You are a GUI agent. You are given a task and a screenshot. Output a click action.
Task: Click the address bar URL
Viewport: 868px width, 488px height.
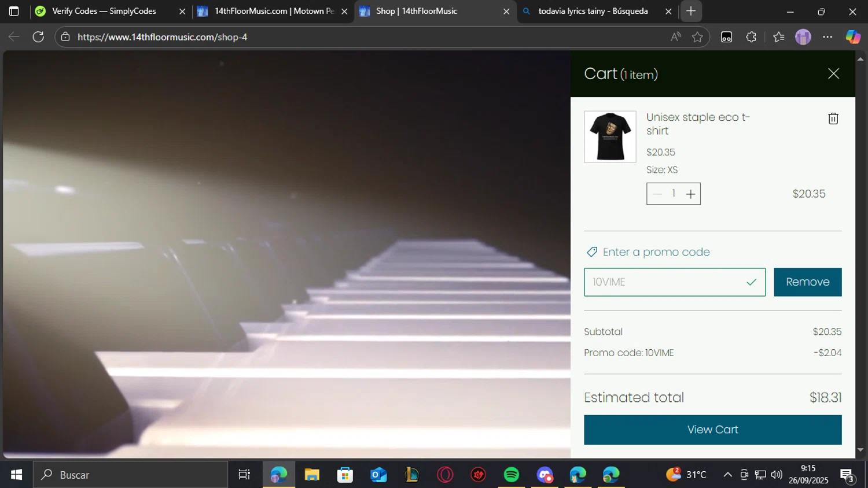[162, 37]
